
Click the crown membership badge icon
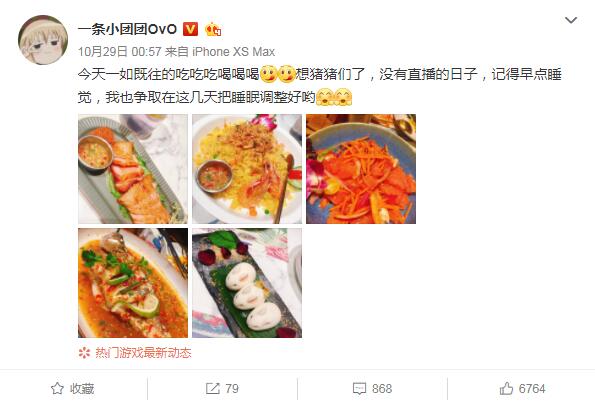tap(213, 29)
